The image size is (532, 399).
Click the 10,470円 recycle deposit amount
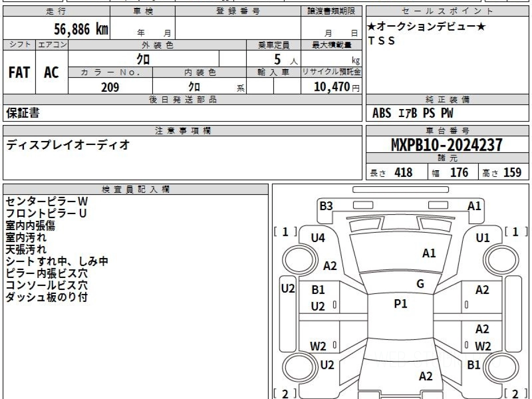coord(337,87)
